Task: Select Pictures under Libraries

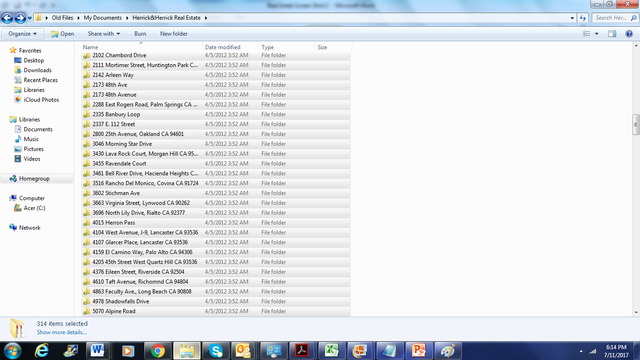Action: coord(33,149)
